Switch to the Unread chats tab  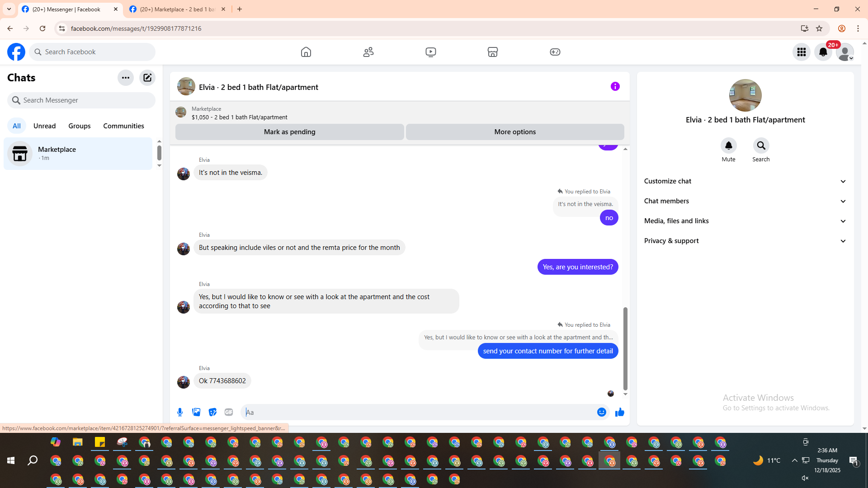44,126
